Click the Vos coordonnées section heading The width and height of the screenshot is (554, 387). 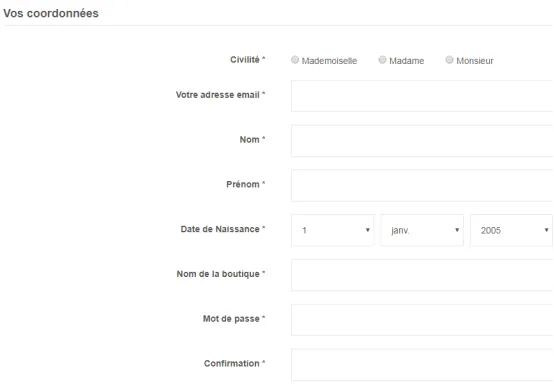click(51, 13)
